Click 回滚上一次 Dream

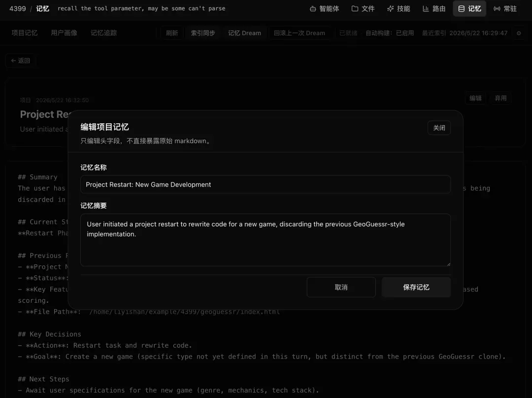(x=299, y=33)
